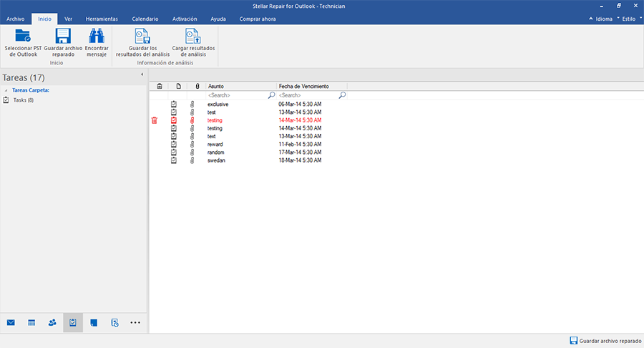Open Ayuda ribbon tab

[x=218, y=19]
